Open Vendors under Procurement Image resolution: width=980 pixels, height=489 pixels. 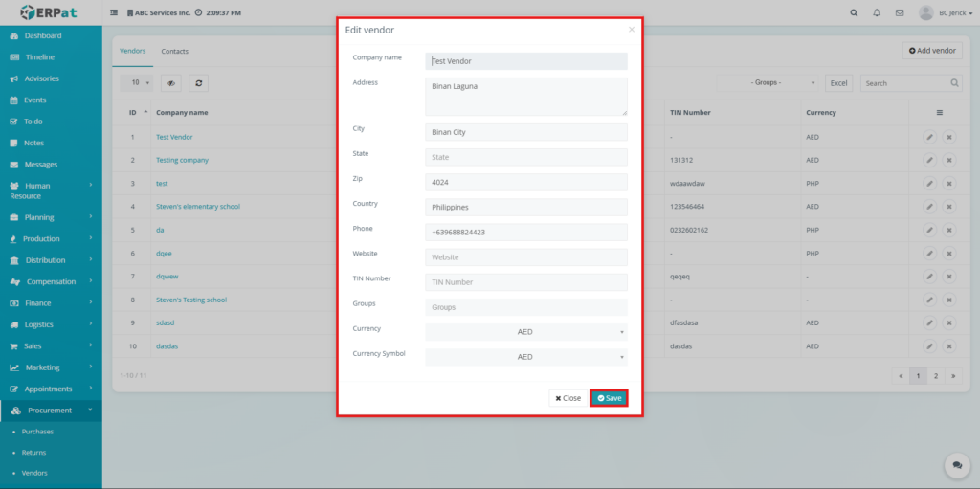[x=34, y=474]
